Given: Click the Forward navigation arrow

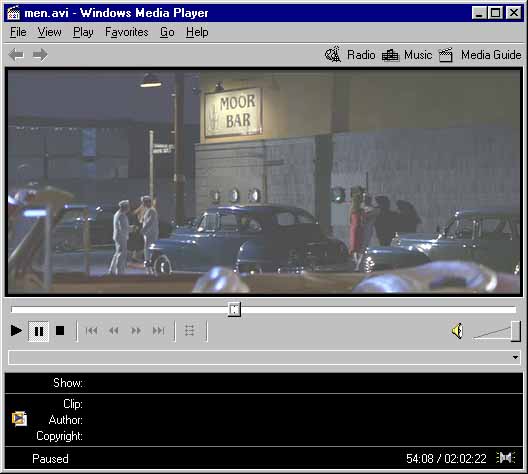Looking at the screenshot, I should [x=40, y=55].
